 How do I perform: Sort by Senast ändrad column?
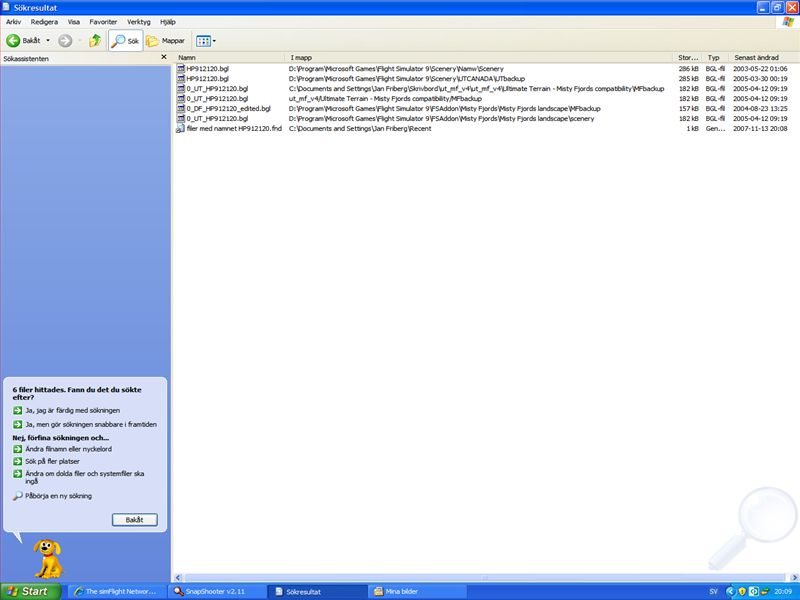pyautogui.click(x=764, y=58)
